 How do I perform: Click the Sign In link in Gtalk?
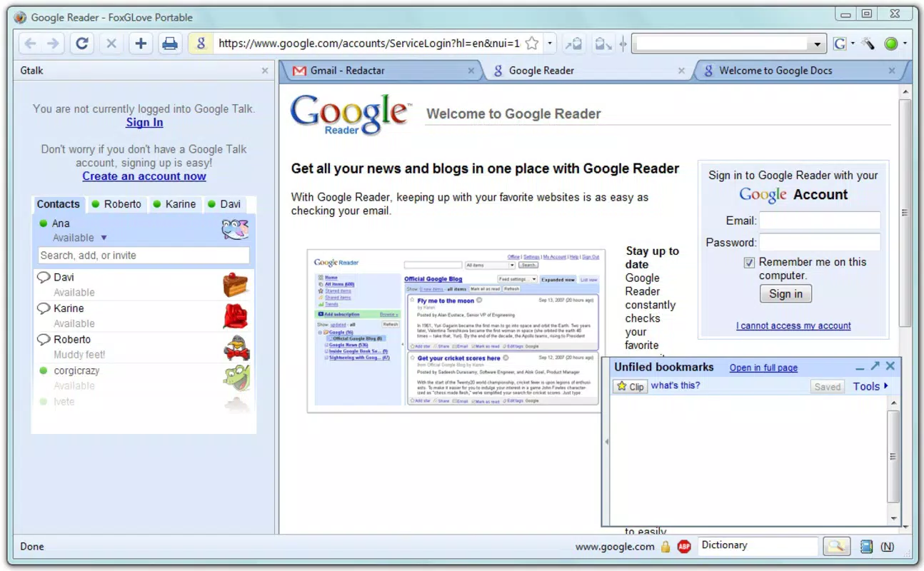tap(144, 122)
